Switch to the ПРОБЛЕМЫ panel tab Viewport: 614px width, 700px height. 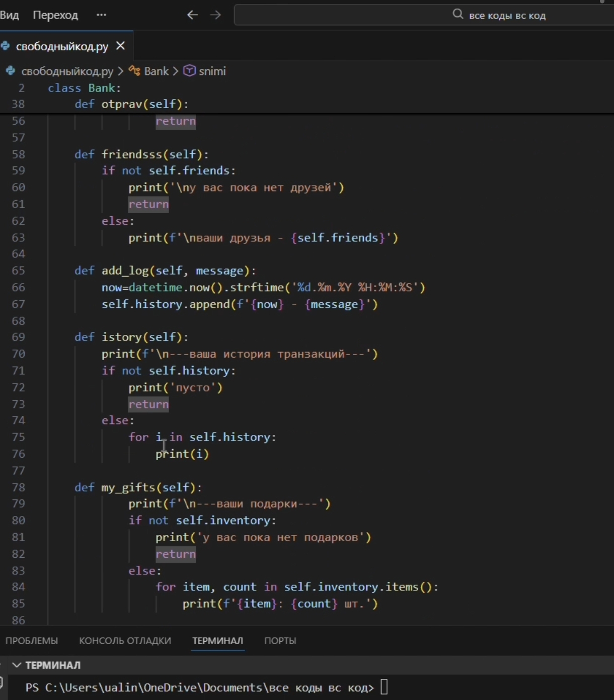(x=32, y=641)
